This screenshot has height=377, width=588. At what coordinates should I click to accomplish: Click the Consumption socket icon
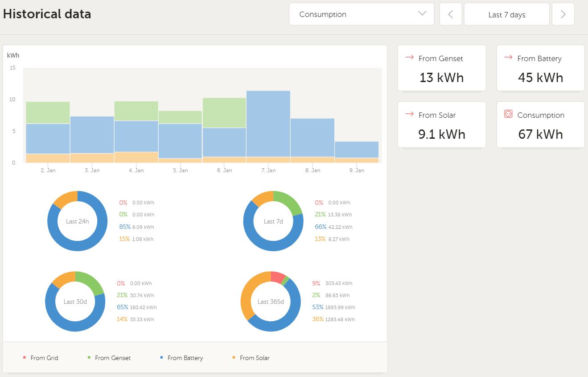(508, 114)
